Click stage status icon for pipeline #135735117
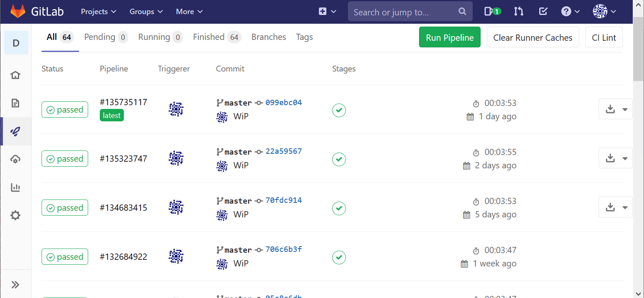This screenshot has height=298, width=644. point(339,110)
